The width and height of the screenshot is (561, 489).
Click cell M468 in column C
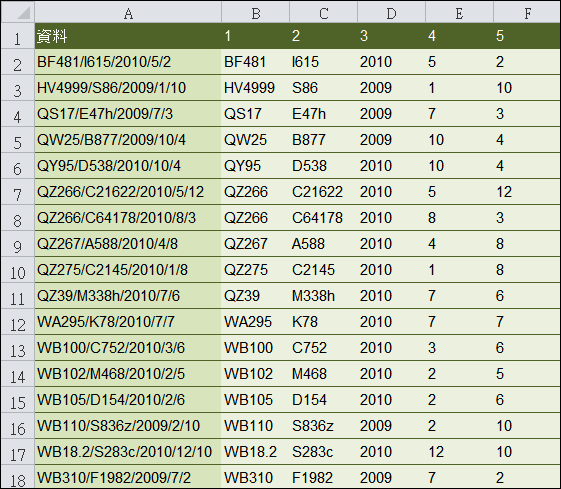click(x=323, y=374)
